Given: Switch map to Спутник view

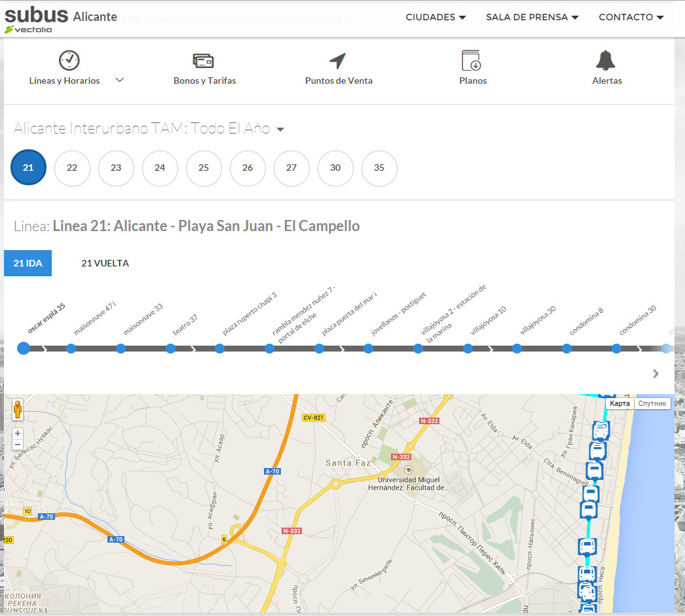Looking at the screenshot, I should pos(652,403).
